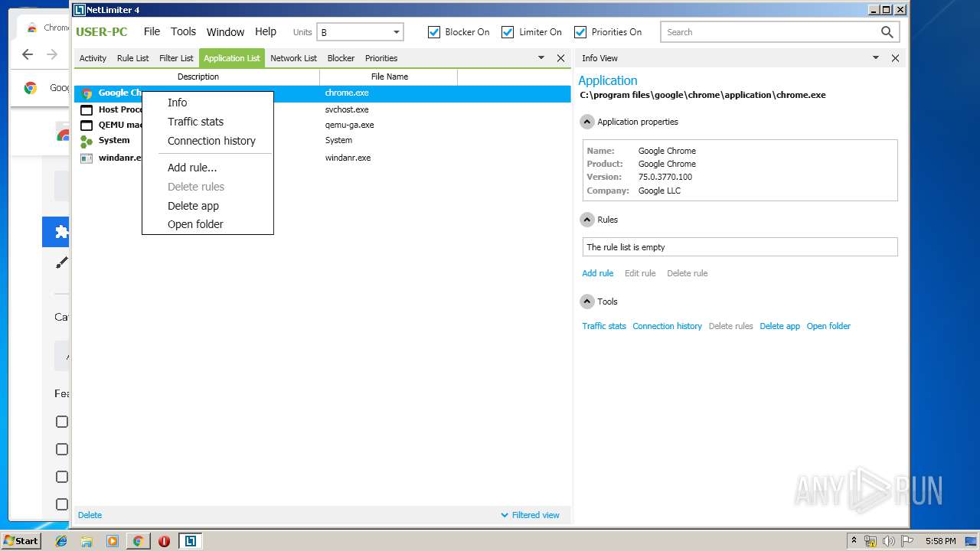Click the Add rule link in Rules
Image resolution: width=980 pixels, height=551 pixels.
597,273
